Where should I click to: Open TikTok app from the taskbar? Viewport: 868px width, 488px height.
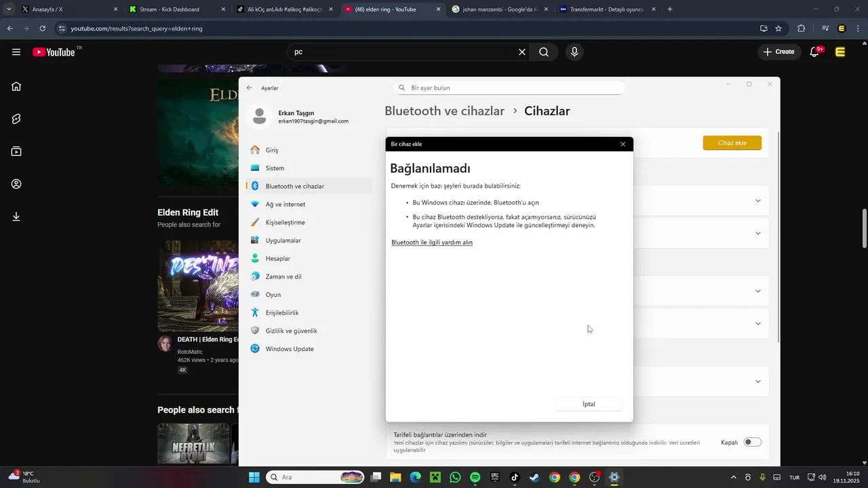coord(515,477)
